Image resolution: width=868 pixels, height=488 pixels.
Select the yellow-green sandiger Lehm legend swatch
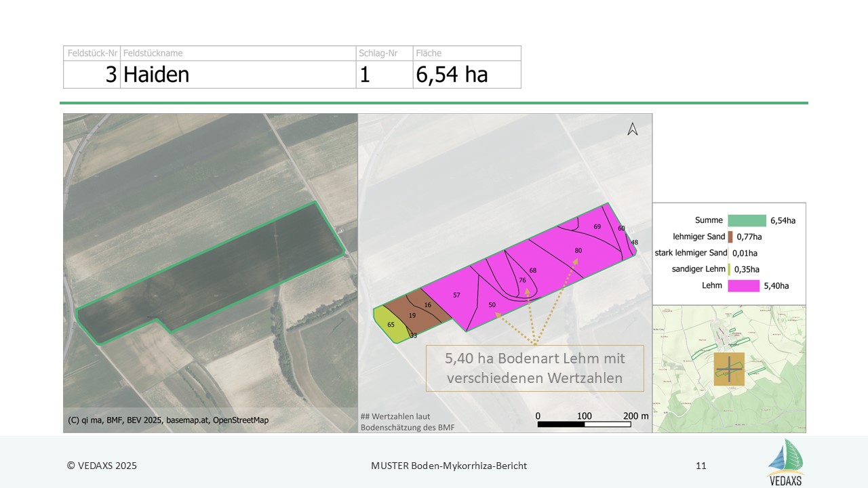(729, 269)
